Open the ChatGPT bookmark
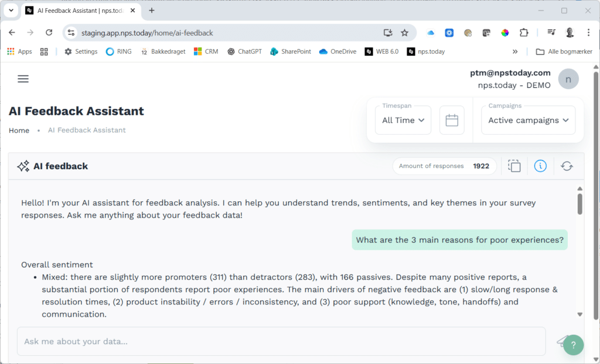Image resolution: width=600 pixels, height=364 pixels. (x=244, y=51)
